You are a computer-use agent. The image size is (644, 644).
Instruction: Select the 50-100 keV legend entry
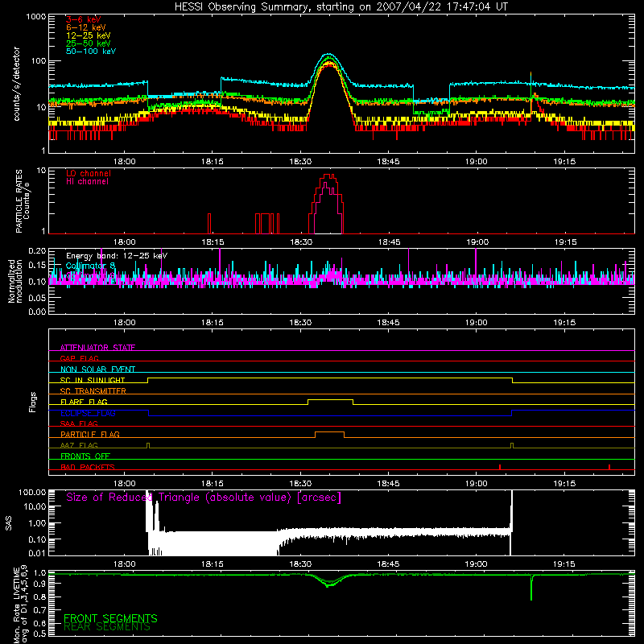(90, 52)
